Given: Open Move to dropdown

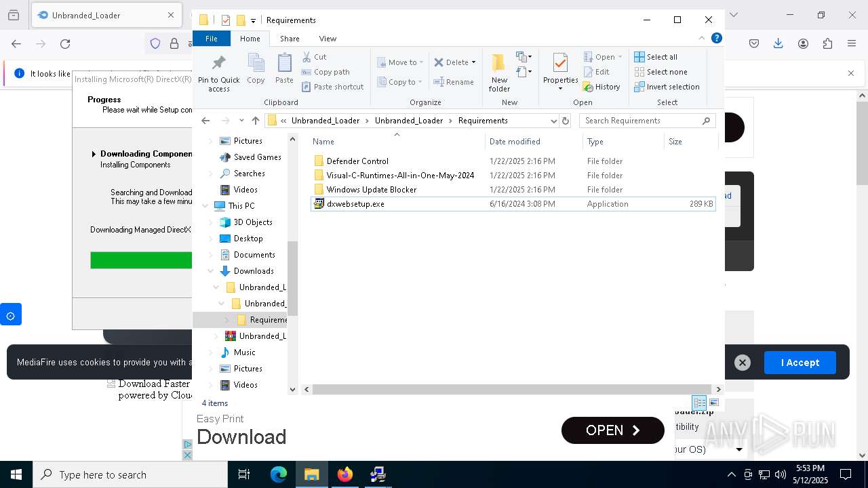Looking at the screenshot, I should [400, 62].
